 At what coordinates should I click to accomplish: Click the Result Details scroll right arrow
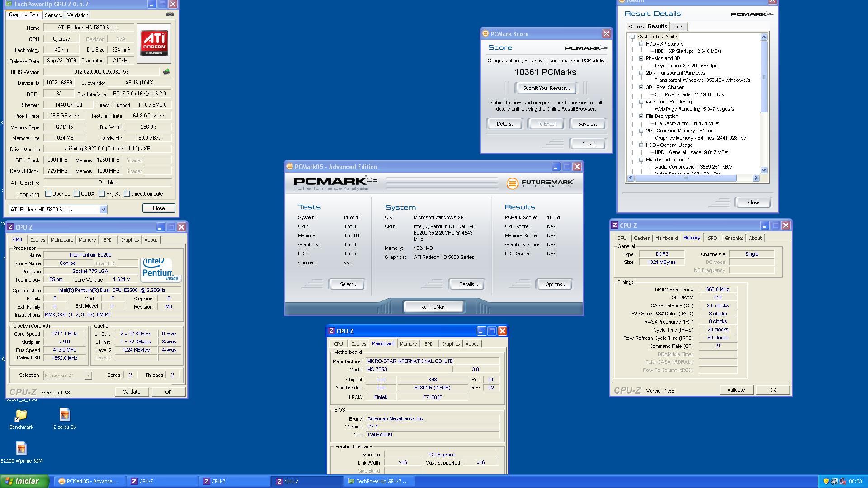pos(756,178)
